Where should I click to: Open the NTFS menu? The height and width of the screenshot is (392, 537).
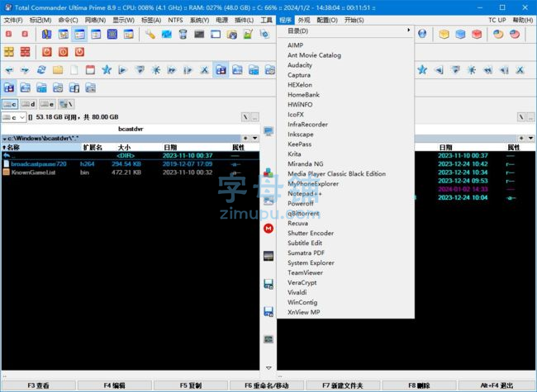[175, 20]
